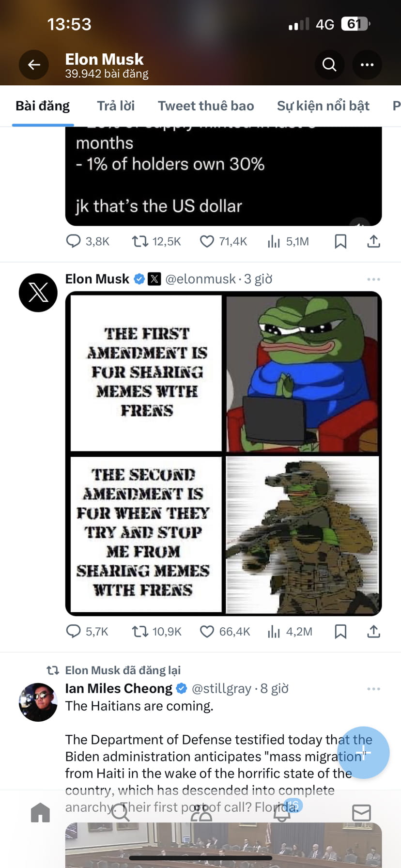This screenshot has width=401, height=868.
Task: Open Communities from the bottom navigation
Action: [200, 813]
